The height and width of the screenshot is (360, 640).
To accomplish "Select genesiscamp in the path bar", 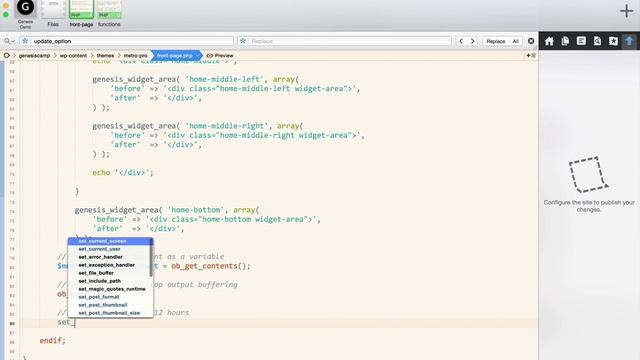I will (x=34, y=56).
